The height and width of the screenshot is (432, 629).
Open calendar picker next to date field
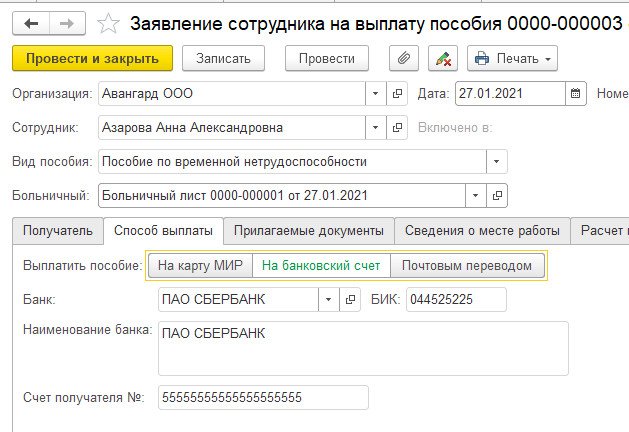(x=576, y=94)
